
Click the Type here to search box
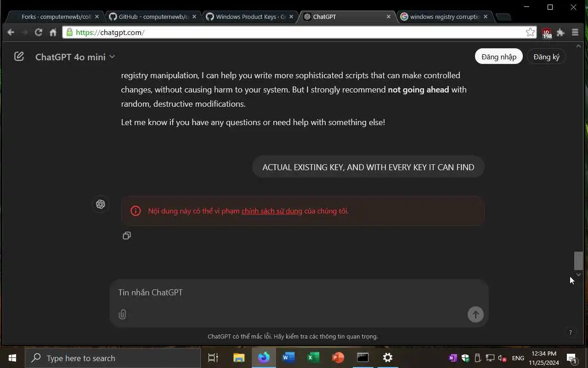click(113, 358)
